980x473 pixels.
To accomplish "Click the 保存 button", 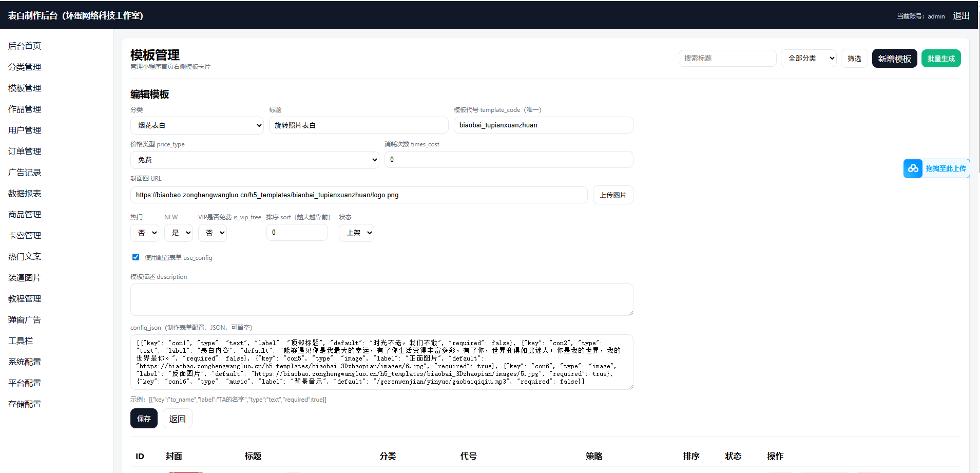I will (x=144, y=419).
